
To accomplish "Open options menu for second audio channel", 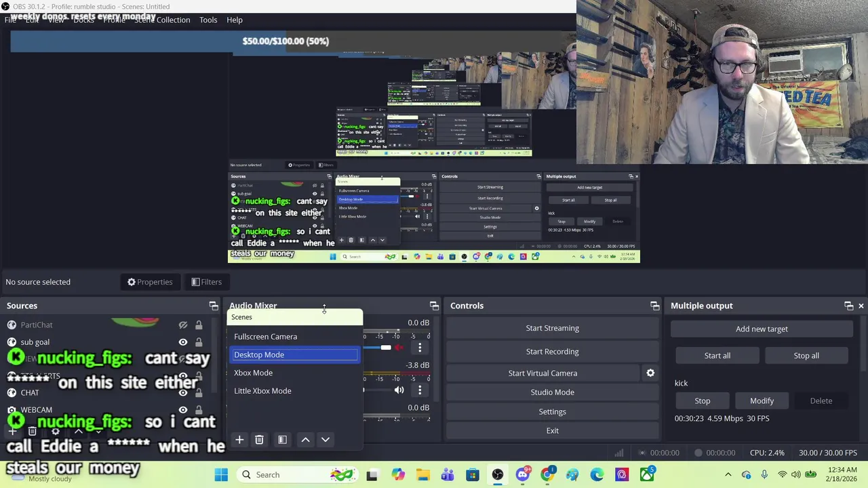I will click(x=420, y=390).
